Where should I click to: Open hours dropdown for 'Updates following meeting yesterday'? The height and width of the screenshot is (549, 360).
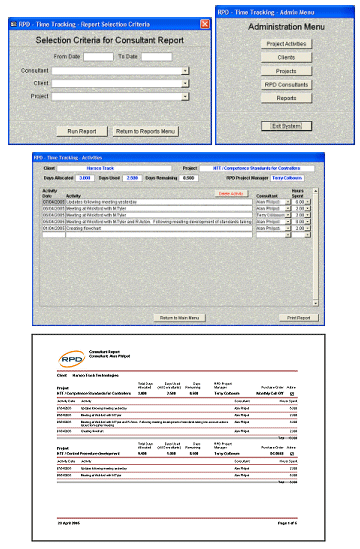point(307,202)
